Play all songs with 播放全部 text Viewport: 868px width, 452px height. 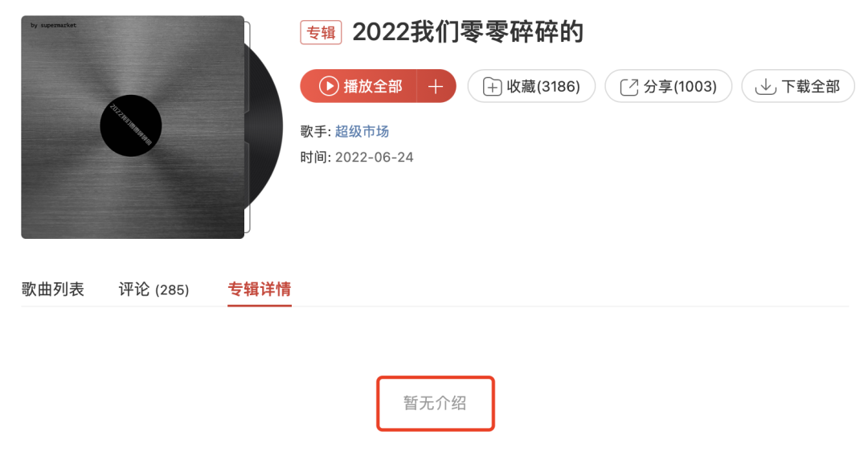pos(373,86)
